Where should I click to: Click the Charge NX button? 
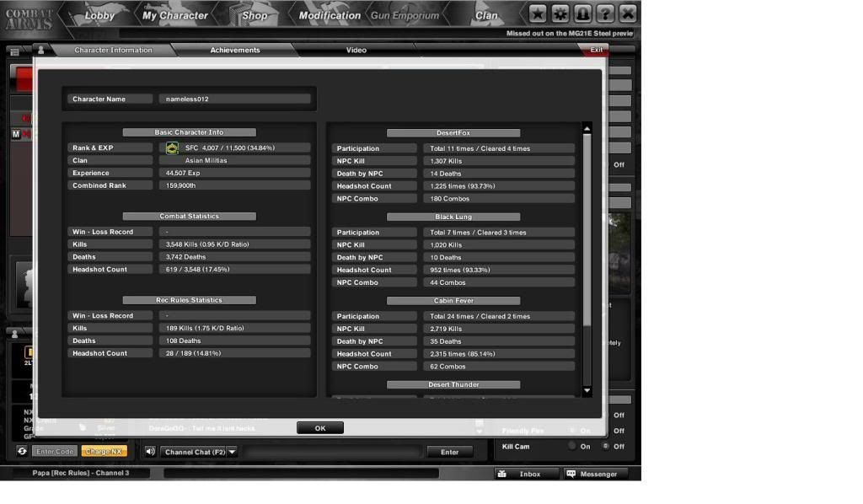coord(104,451)
